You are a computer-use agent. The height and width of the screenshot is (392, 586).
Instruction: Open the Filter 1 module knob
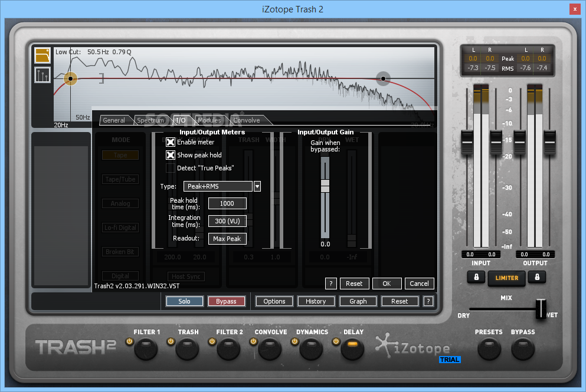[146, 349]
